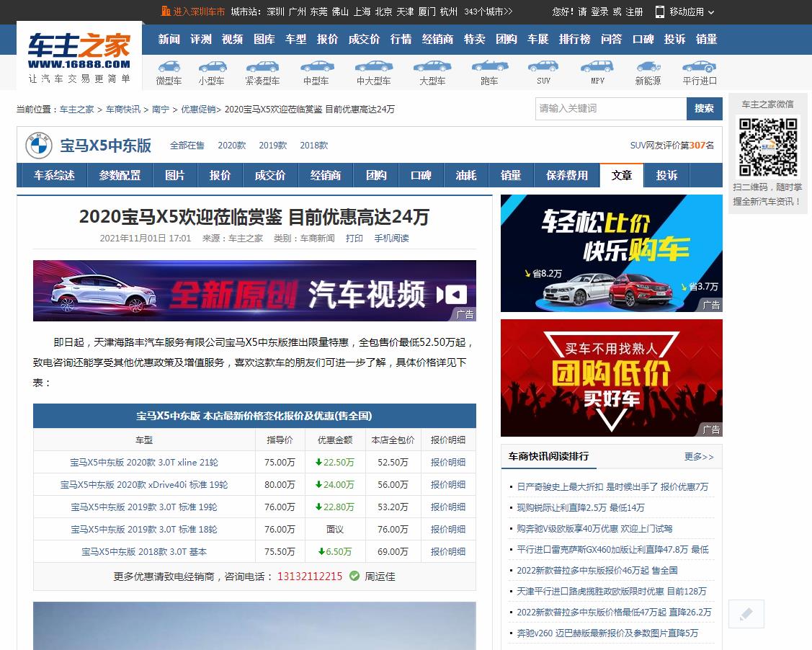This screenshot has height=650, width=812.
Task: Click the 面议 discount cell
Action: pos(335,530)
